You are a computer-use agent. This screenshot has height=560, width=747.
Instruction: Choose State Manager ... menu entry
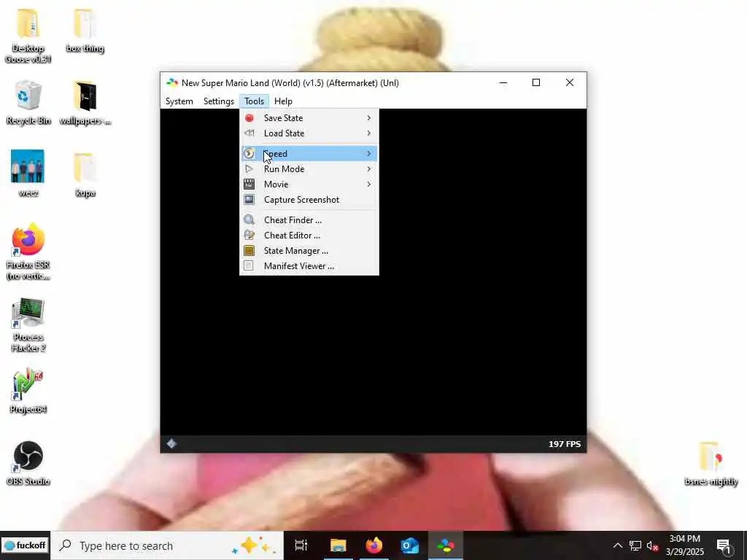coord(309,251)
